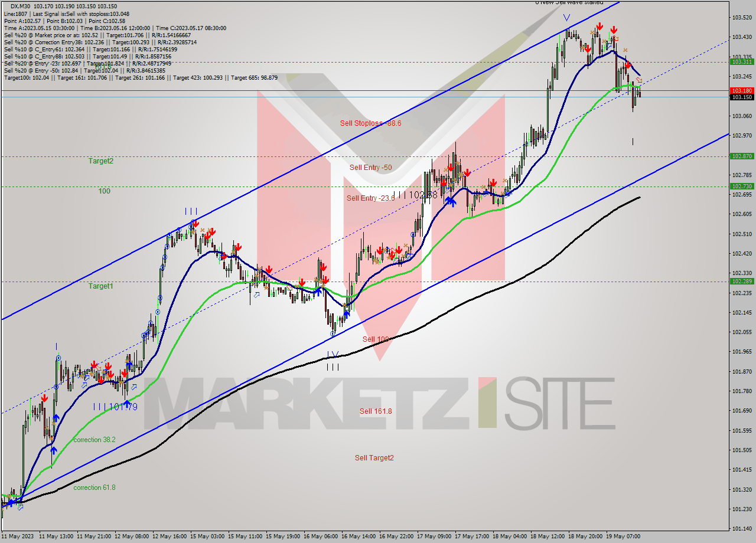
Task: Click the '19 May 07:00' time label
Action: coord(623,537)
